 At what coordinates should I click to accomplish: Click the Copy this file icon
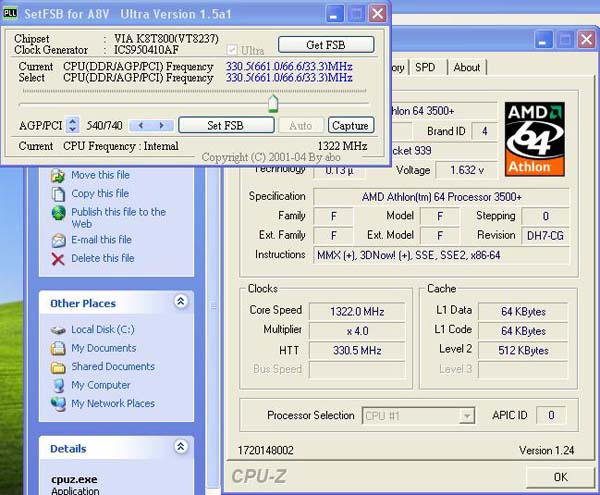coord(58,194)
